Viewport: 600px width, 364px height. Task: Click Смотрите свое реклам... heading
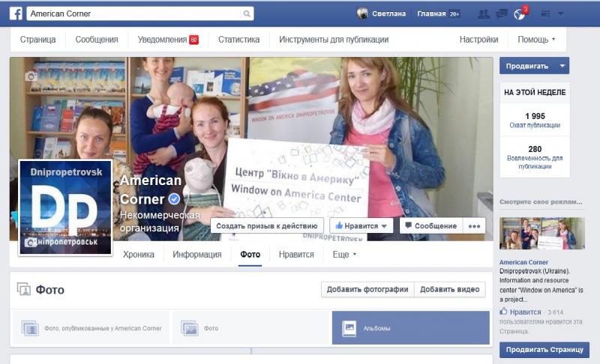coord(541,201)
